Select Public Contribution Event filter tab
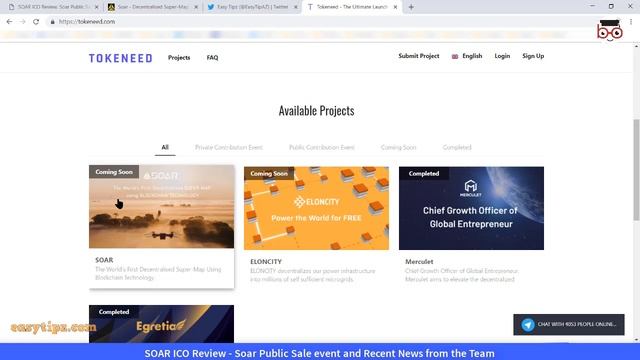 coord(322,147)
